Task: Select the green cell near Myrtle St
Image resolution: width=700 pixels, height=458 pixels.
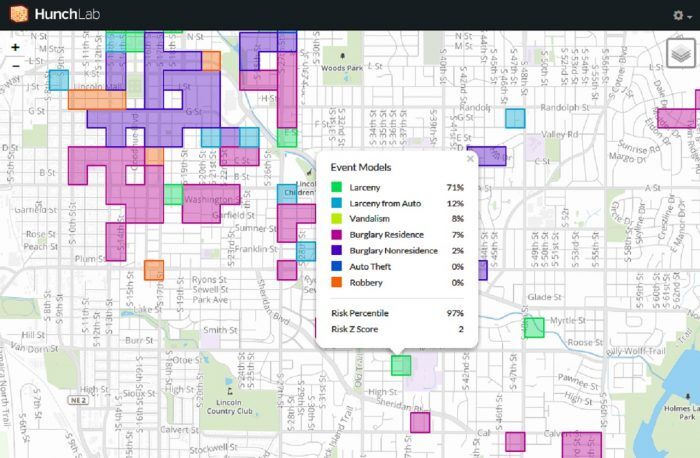Action: click(534, 327)
